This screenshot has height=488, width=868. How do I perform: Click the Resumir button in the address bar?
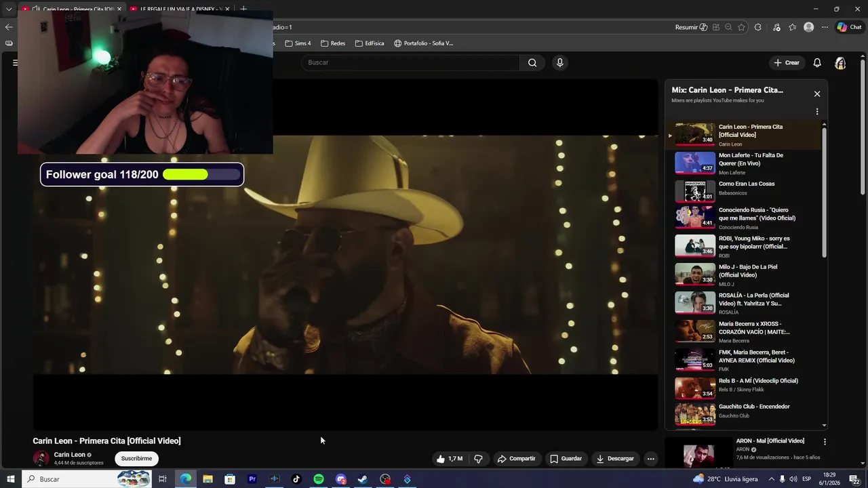coord(691,27)
